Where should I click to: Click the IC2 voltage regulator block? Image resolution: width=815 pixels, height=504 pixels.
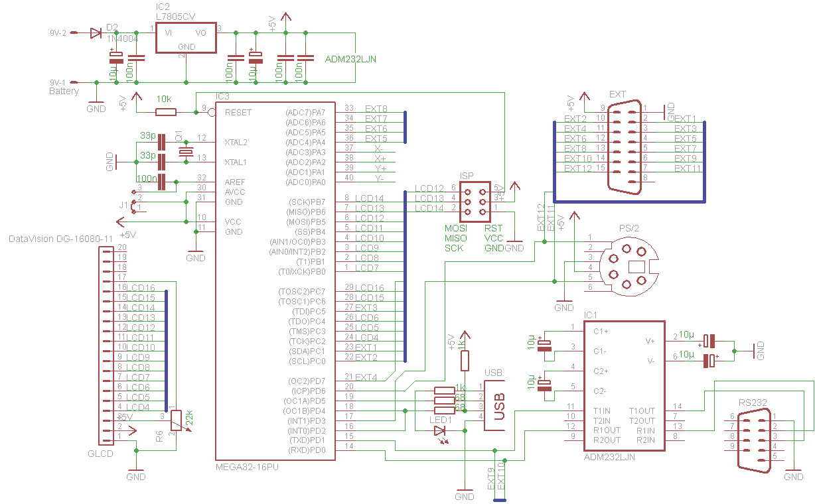pos(186,39)
